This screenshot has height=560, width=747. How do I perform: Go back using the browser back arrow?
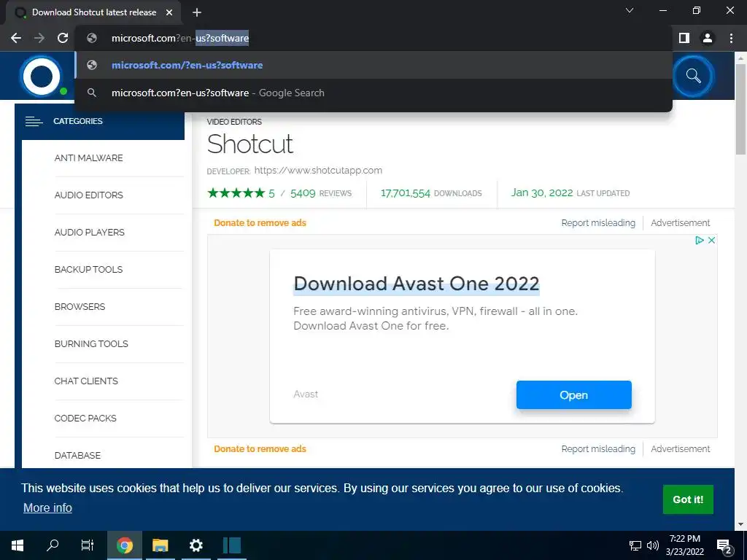click(16, 38)
